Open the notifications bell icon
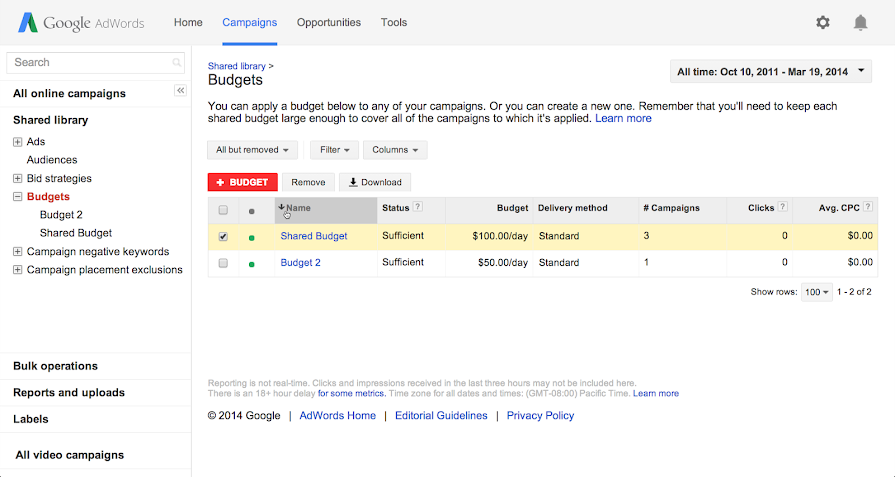 [x=860, y=23]
